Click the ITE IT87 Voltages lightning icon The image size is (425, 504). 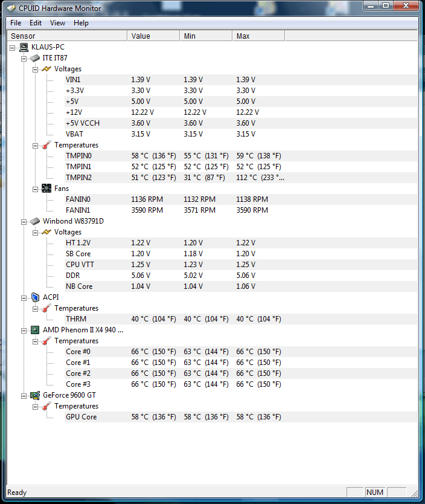tap(46, 69)
